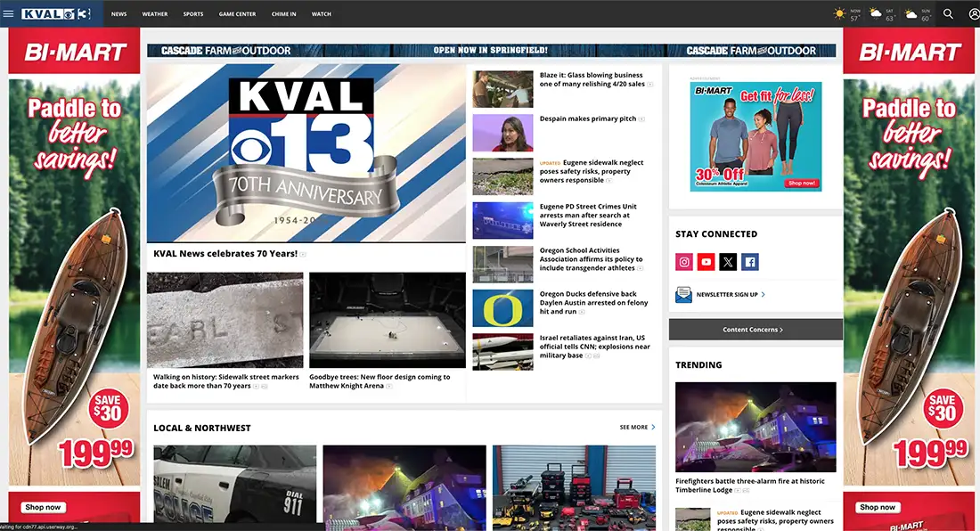Image resolution: width=980 pixels, height=531 pixels.
Task: Click Shop now on right Bi-Mart ad
Action: (x=878, y=507)
